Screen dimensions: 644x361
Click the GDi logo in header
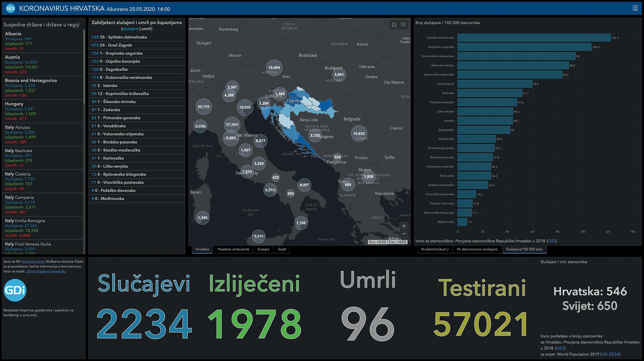click(11, 8)
